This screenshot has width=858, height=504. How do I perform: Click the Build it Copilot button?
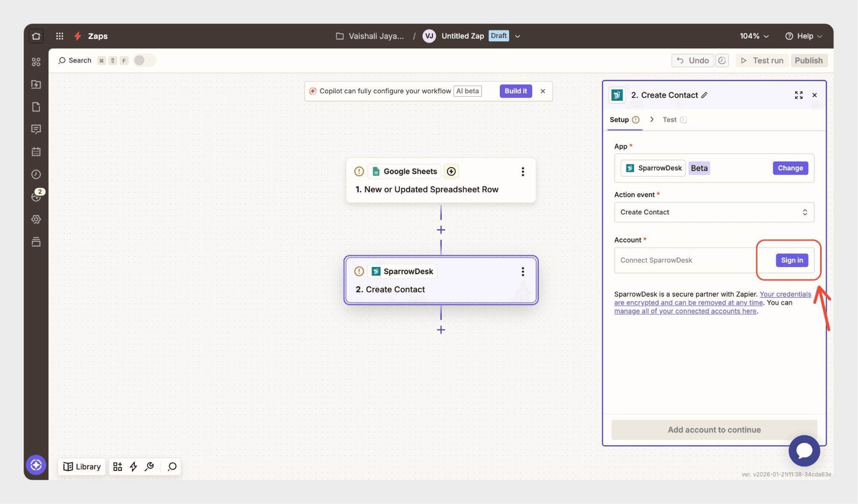tap(515, 91)
